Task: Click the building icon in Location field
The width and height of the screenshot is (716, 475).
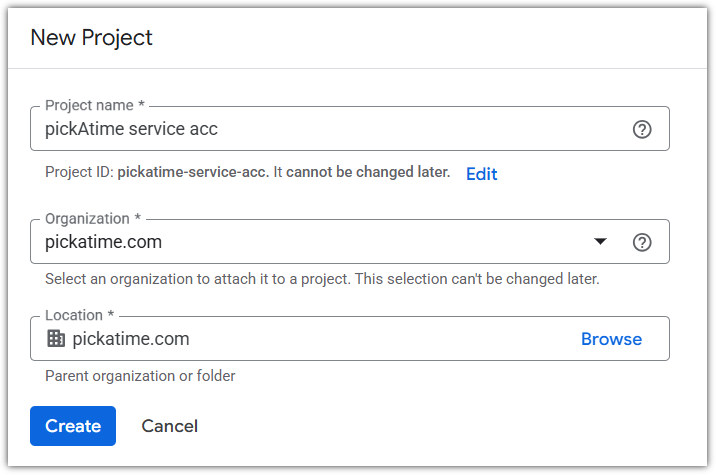Action: (56, 339)
